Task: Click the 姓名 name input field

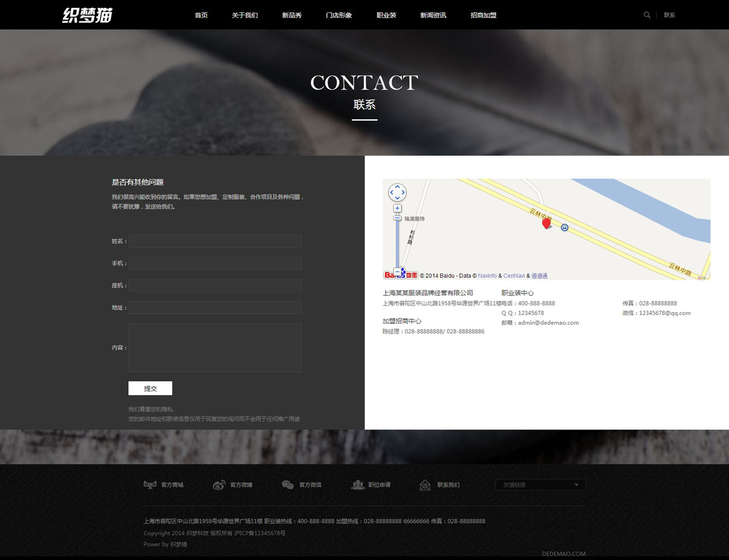Action: point(215,241)
